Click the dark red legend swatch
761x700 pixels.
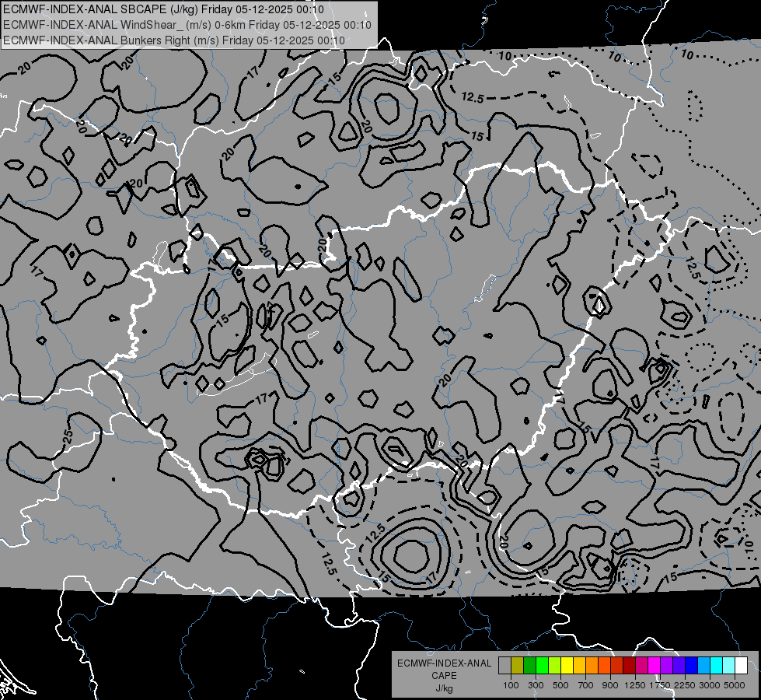[630, 665]
